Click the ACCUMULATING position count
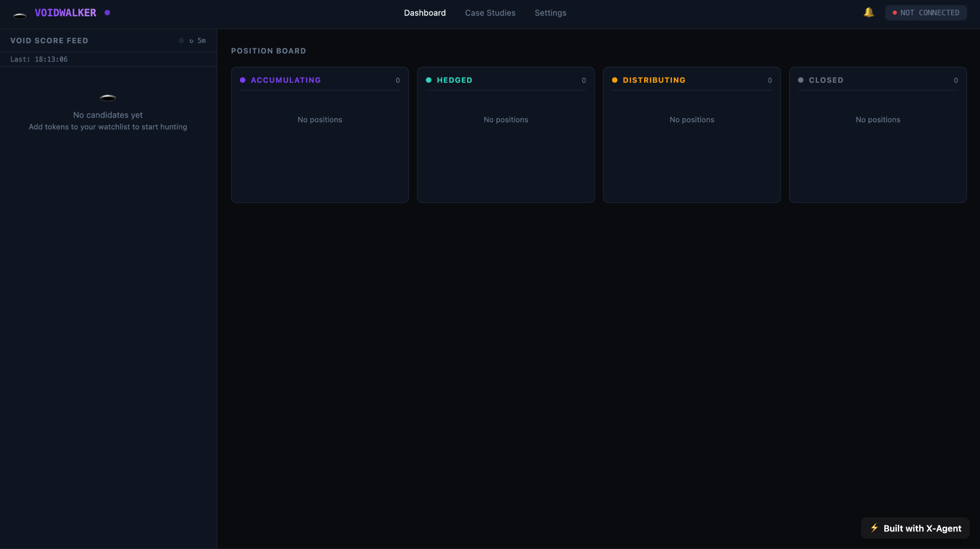The height and width of the screenshot is (549, 980). (398, 80)
